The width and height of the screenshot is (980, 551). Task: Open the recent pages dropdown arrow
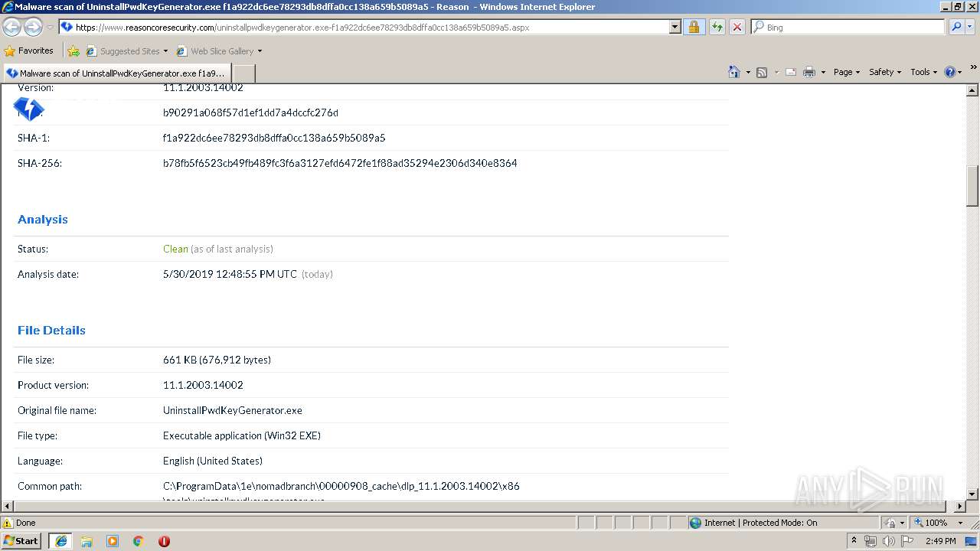[x=50, y=28]
